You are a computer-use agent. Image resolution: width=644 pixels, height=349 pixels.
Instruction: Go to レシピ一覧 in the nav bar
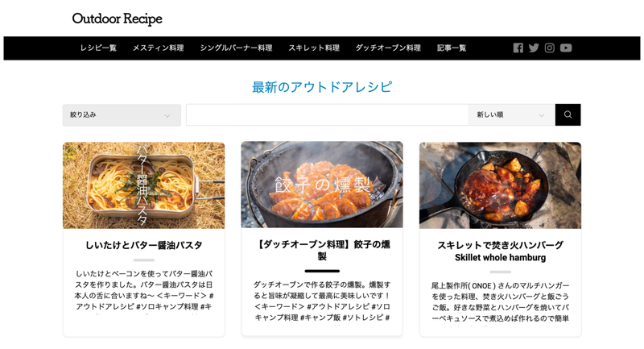click(x=98, y=48)
